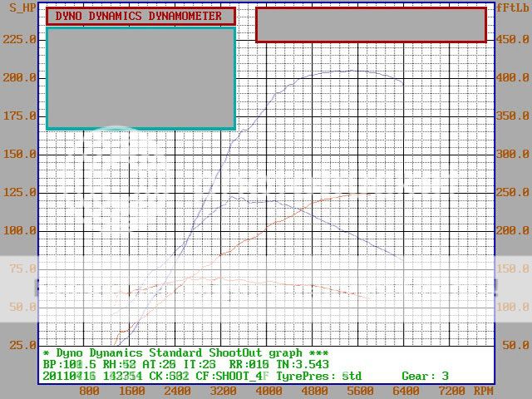Click the 6400 RPM axis label
This screenshot has height=399, width=532.
tap(406, 391)
